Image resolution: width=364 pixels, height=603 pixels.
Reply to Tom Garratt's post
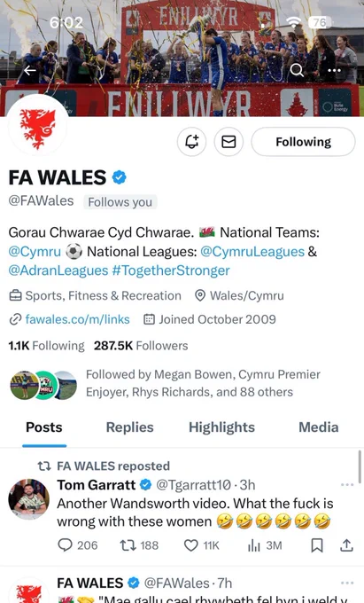[77, 545]
